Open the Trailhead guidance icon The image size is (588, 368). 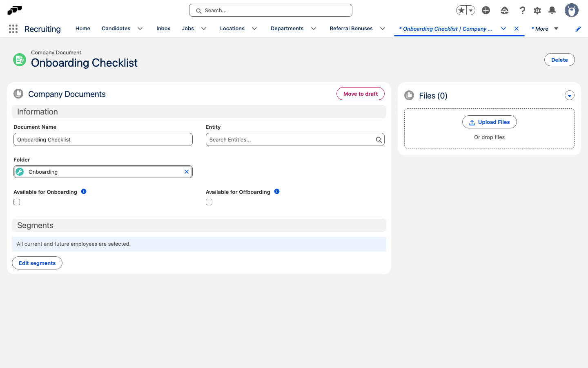(505, 10)
